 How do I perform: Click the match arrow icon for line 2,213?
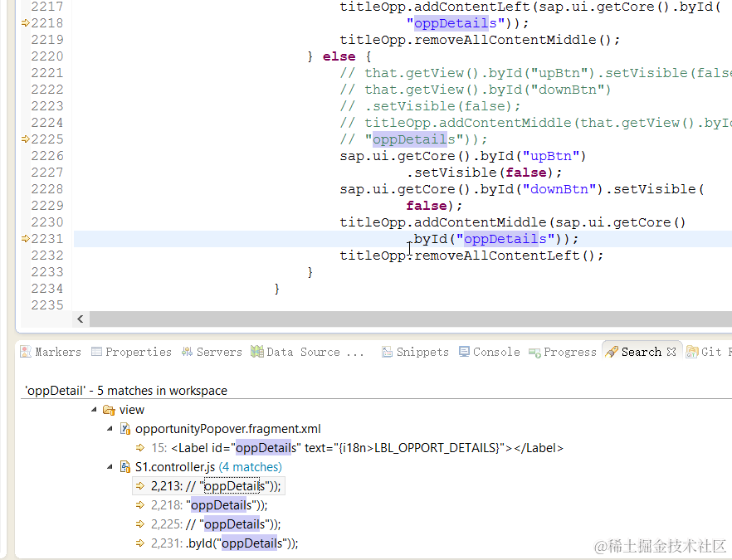[140, 486]
